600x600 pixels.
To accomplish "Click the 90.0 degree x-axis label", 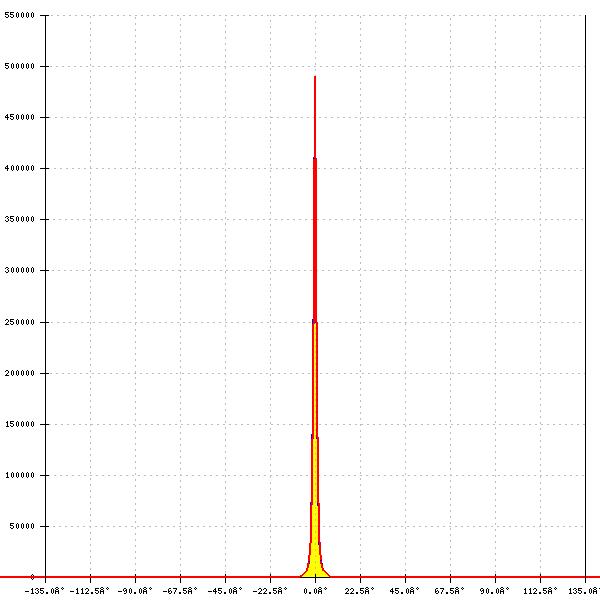I will point(495,591).
